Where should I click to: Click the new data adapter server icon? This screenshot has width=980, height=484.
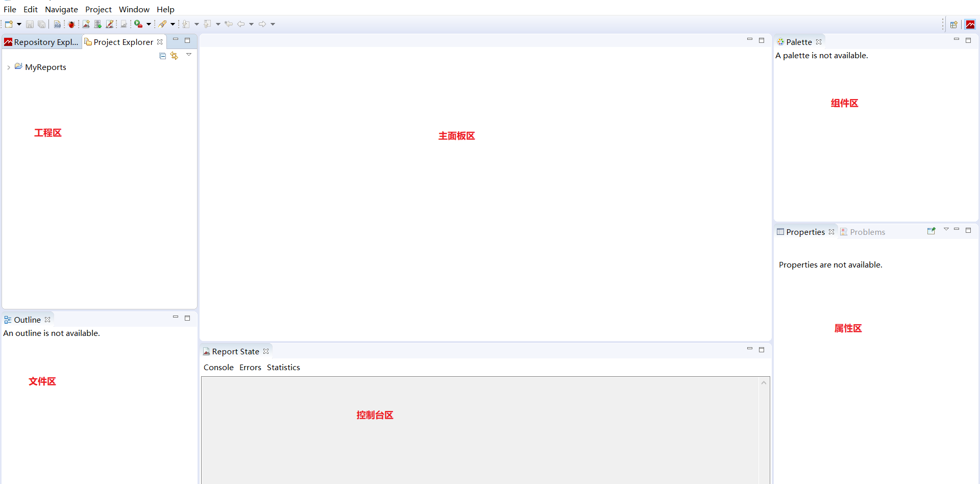point(97,24)
